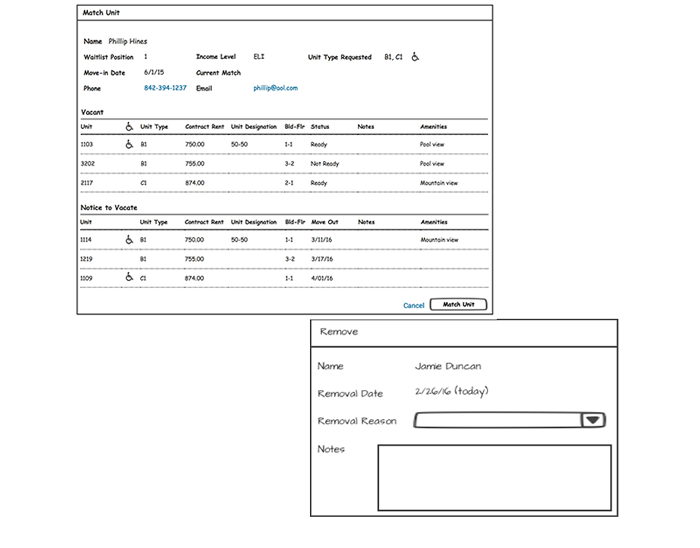Click contract rent 755.00 in row 1219
The image size is (700, 548).
click(194, 259)
